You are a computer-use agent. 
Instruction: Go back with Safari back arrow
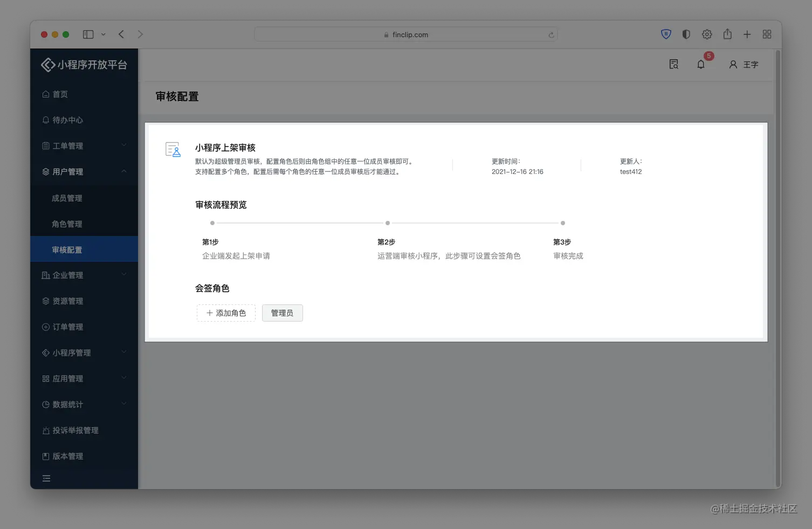(x=121, y=34)
